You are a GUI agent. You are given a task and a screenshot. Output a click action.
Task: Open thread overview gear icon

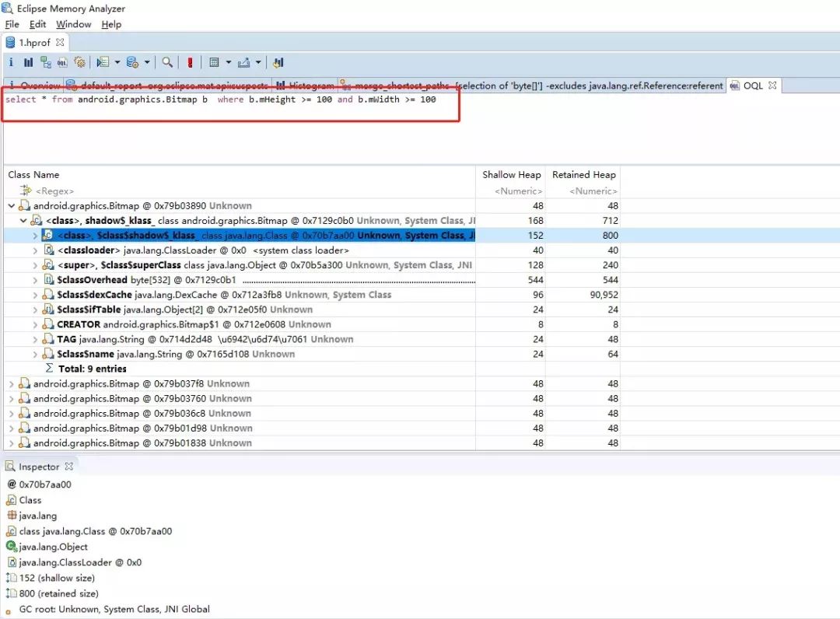pyautogui.click(x=80, y=63)
